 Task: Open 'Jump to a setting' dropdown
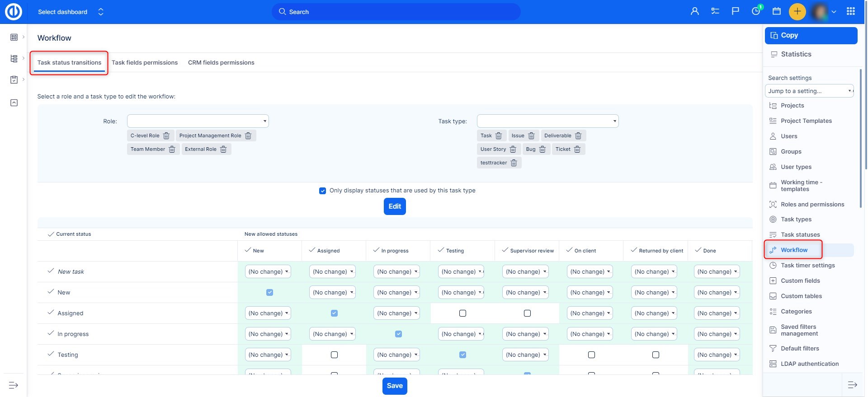(x=809, y=91)
